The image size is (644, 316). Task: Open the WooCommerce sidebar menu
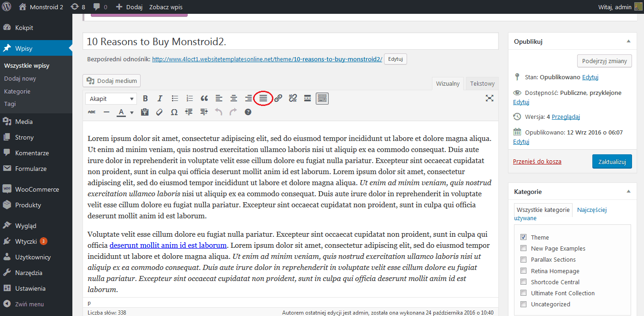36,189
